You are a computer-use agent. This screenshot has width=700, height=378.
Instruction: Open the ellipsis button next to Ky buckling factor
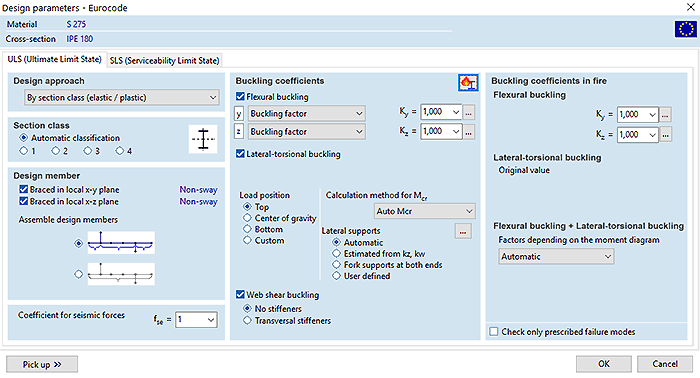[x=468, y=113]
